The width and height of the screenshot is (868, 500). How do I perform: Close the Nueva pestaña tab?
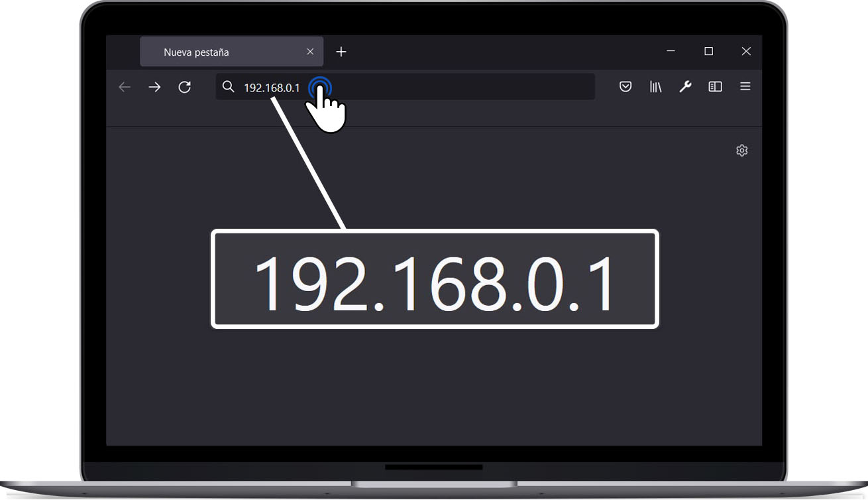coord(310,52)
